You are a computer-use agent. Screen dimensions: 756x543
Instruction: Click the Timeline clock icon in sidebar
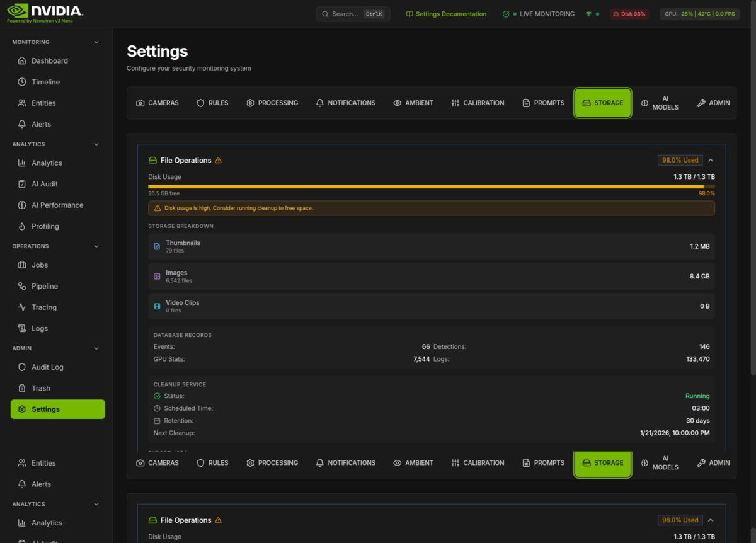[22, 82]
